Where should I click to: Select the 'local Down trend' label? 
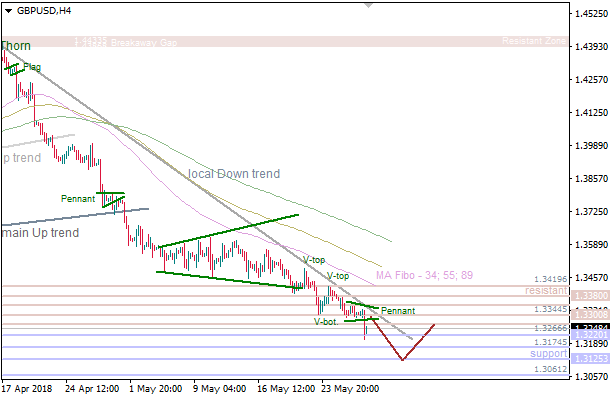pos(234,174)
